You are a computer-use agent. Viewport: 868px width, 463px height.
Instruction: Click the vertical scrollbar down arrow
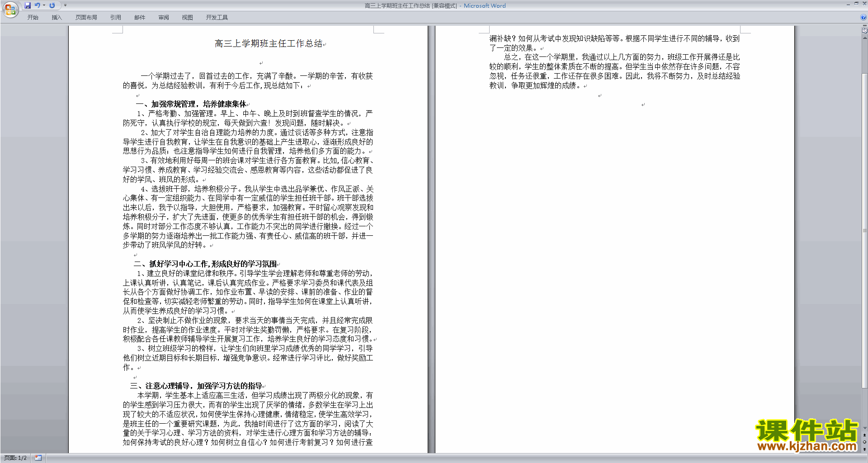tap(864, 428)
